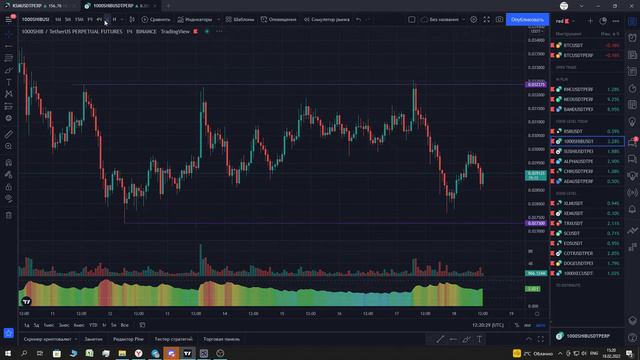Set date range to YTD
640x360 pixels.
[x=93, y=325]
